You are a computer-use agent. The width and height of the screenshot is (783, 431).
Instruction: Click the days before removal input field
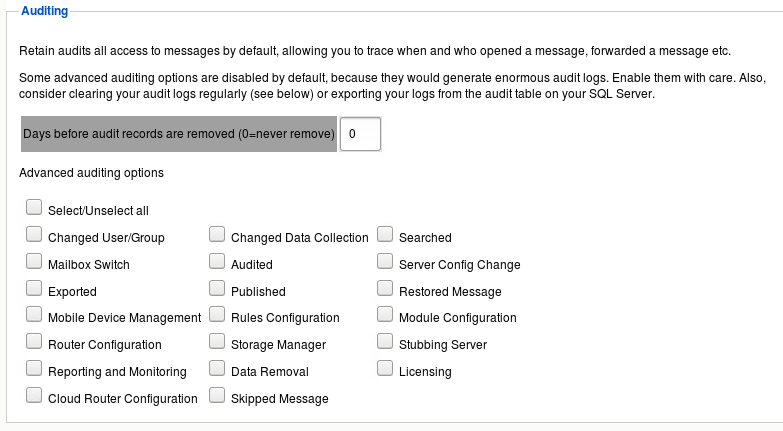pyautogui.click(x=360, y=133)
